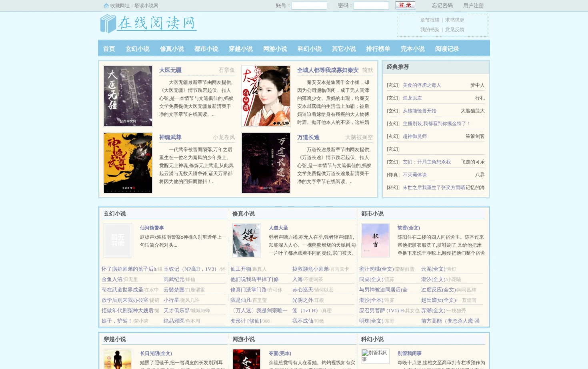Click the 意见反馈 feedback link
This screenshot has width=588, height=369.
point(455,30)
